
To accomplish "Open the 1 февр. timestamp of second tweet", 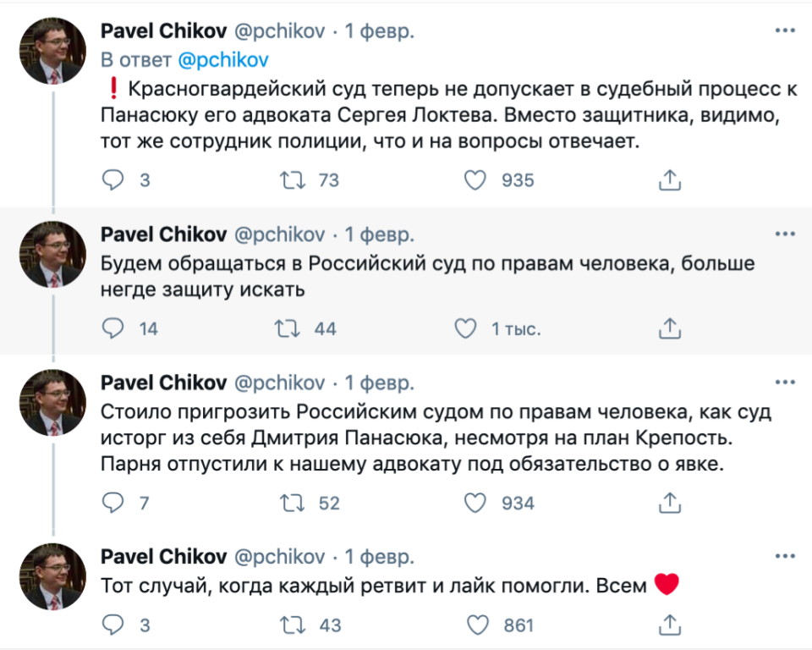I will coord(379,234).
